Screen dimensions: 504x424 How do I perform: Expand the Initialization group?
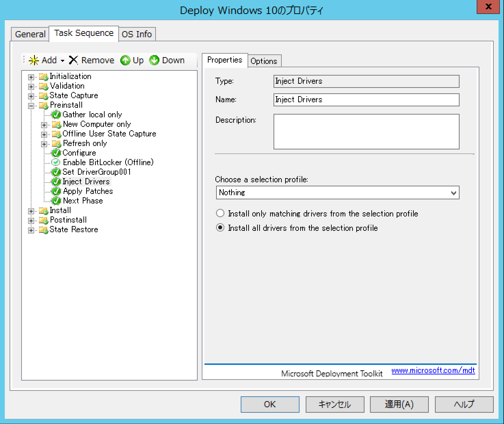pyautogui.click(x=31, y=77)
